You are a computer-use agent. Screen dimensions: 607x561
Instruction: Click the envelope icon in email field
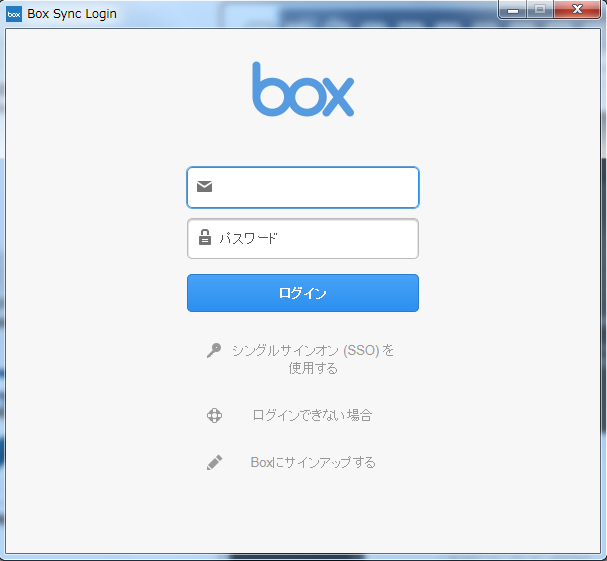click(x=204, y=186)
